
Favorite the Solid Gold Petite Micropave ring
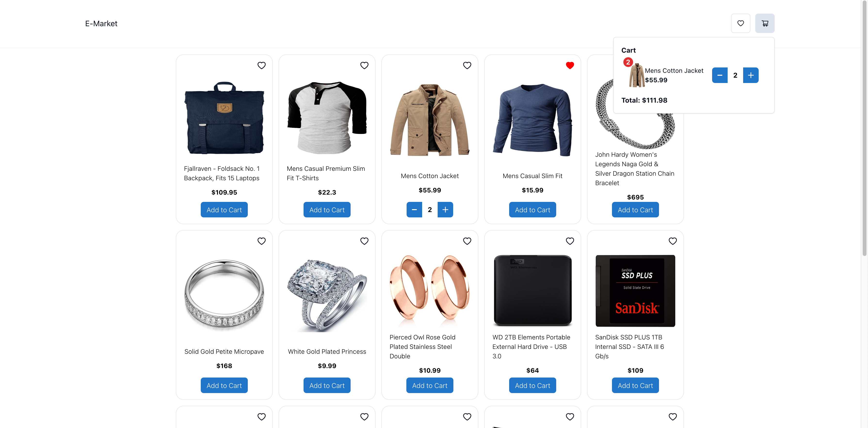click(261, 241)
